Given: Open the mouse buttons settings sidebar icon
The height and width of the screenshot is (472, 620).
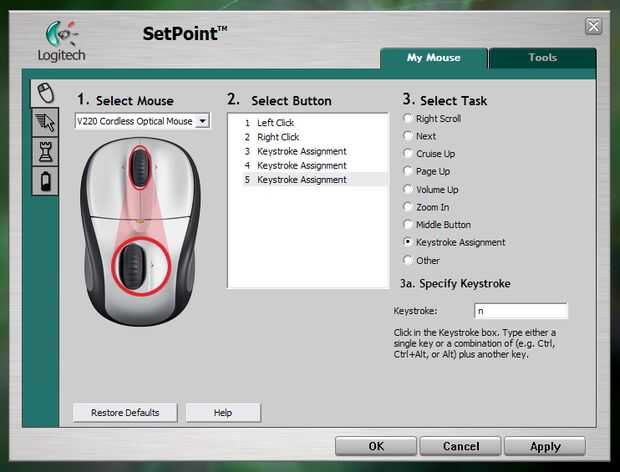Looking at the screenshot, I should [x=45, y=93].
